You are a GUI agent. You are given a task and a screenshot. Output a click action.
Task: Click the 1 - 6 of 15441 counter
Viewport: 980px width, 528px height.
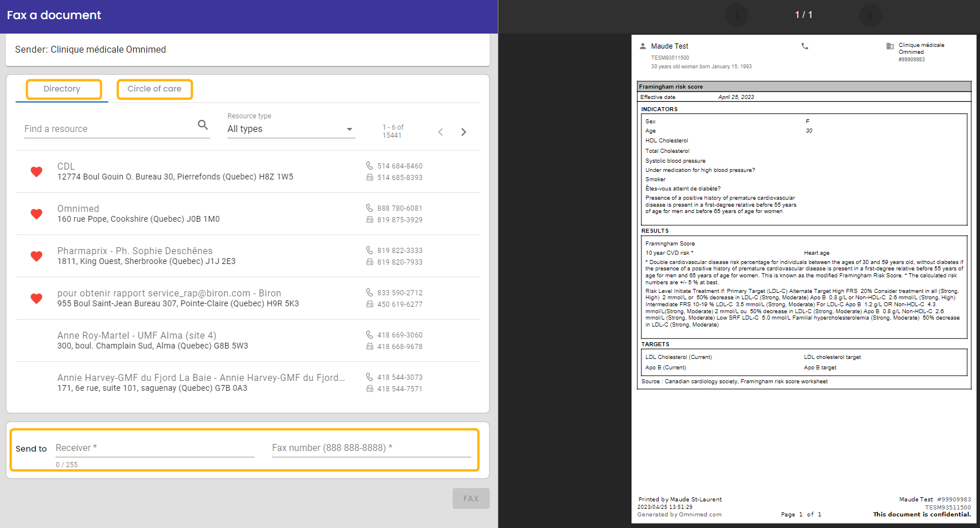pos(393,131)
